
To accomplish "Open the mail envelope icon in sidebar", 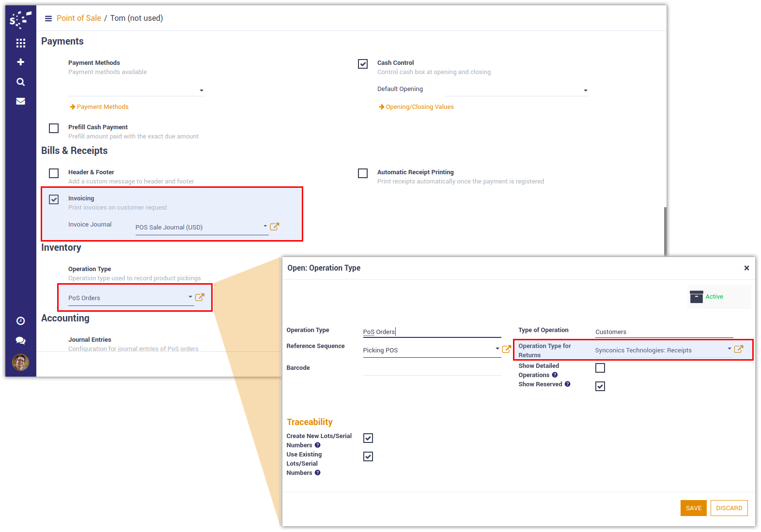I will 20,101.
